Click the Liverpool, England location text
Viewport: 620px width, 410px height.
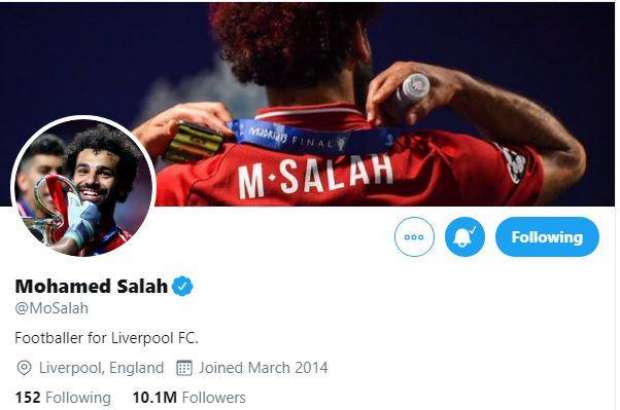pos(101,368)
